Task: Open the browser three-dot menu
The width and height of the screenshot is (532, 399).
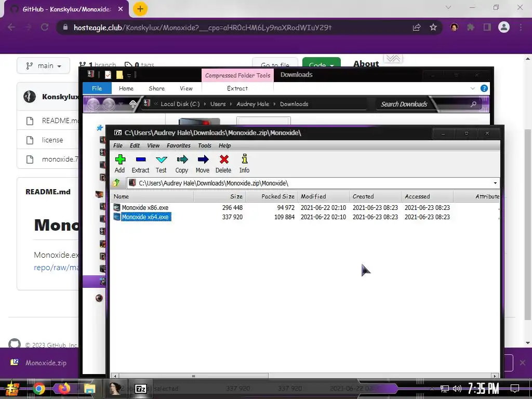Action: click(521, 27)
